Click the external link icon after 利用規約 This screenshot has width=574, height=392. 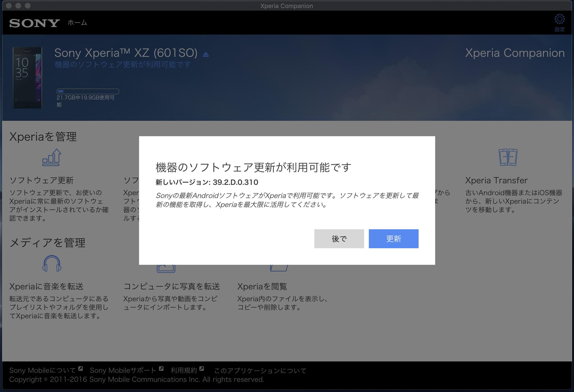tap(202, 369)
